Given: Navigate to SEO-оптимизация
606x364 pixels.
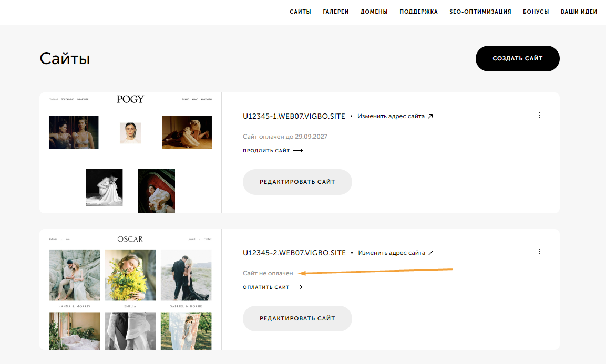Looking at the screenshot, I should [x=480, y=12].
